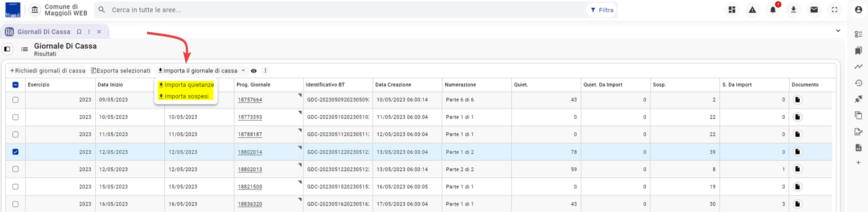Check the row with journal 18821500
The image size is (868, 212).
[x=15, y=186]
